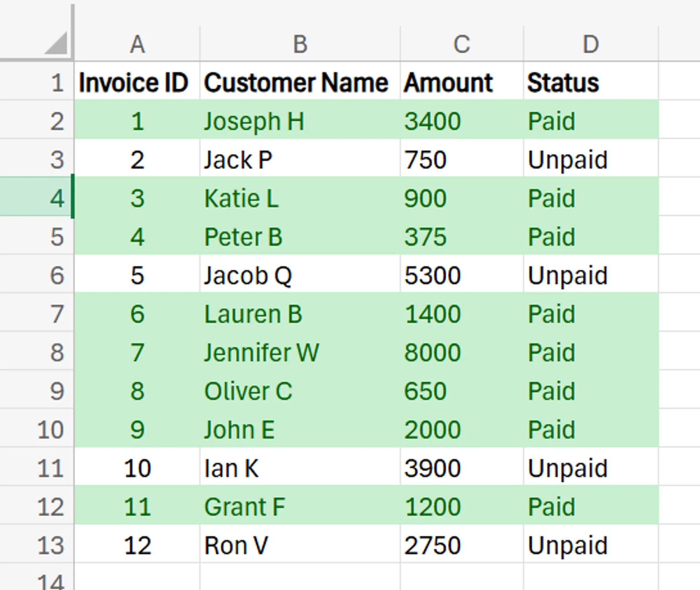
Task: Select row 13 header
Action: tap(36, 544)
